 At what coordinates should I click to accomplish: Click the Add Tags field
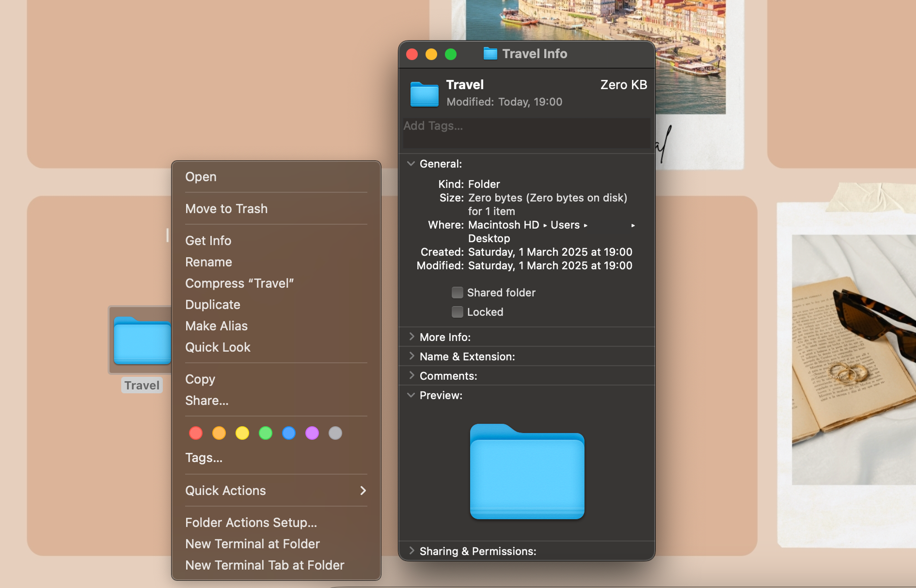526,133
